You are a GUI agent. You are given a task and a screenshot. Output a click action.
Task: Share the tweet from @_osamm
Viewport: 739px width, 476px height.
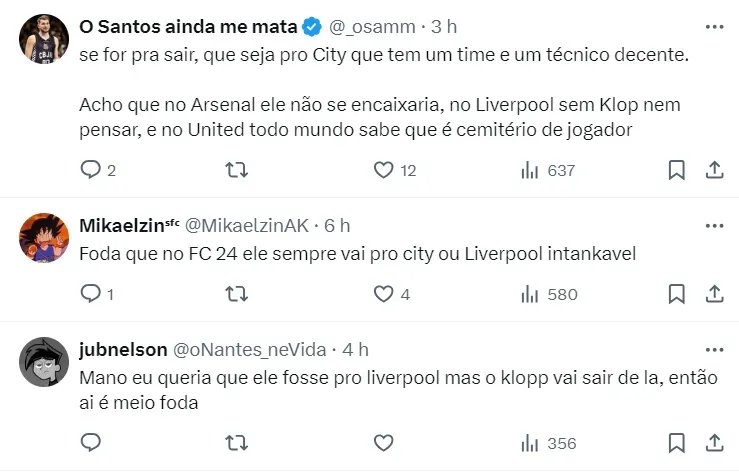[x=715, y=170]
